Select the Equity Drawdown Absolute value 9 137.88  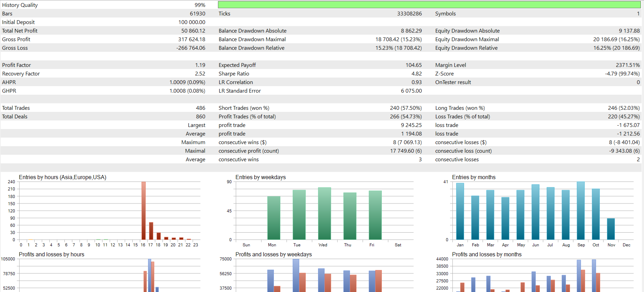pyautogui.click(x=629, y=31)
